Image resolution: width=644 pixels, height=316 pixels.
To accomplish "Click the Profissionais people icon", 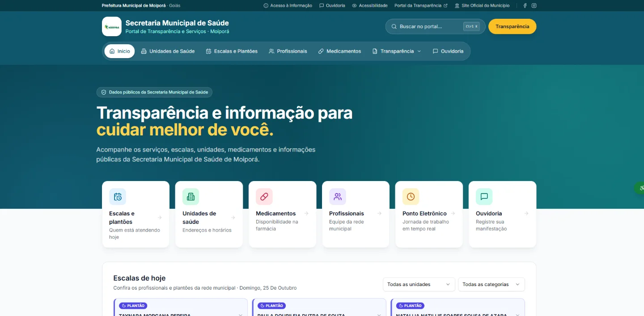I will coord(338,197).
